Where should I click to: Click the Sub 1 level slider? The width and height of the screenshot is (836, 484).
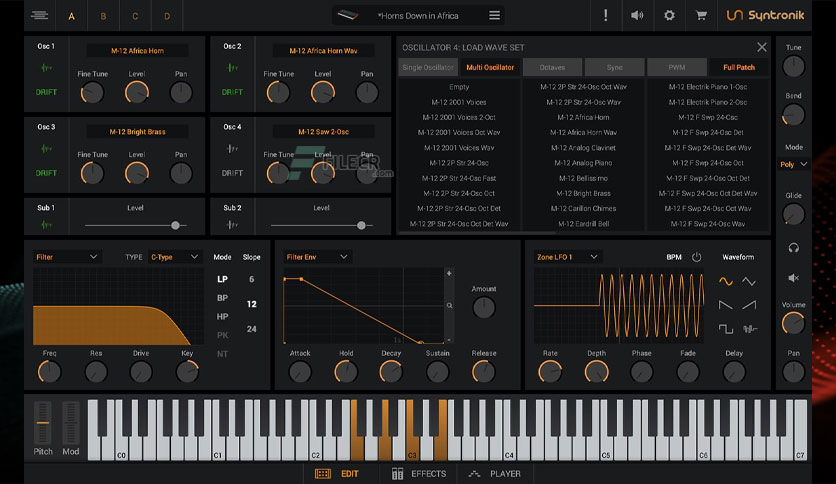coord(135,225)
